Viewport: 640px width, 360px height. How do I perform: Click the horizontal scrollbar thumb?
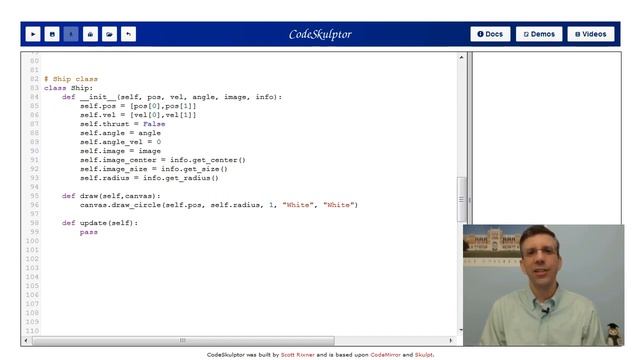183,340
